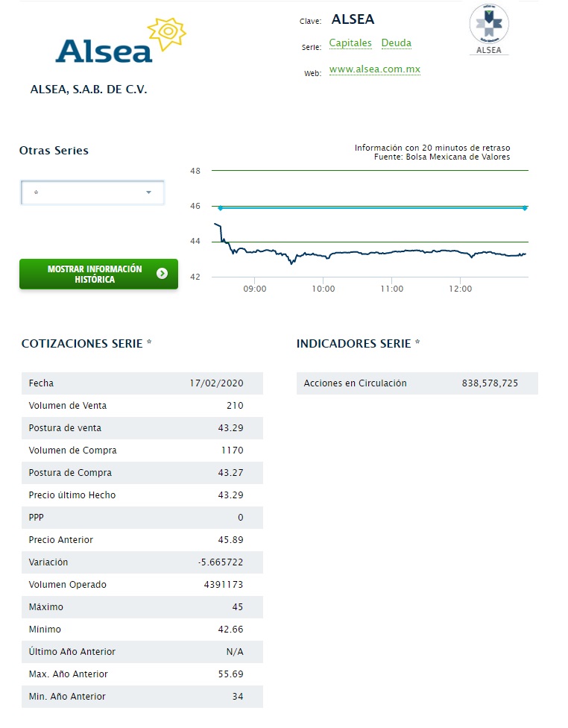Screen dimensions: 568x728
Task: Click the Alsea company logo
Action: click(x=121, y=41)
